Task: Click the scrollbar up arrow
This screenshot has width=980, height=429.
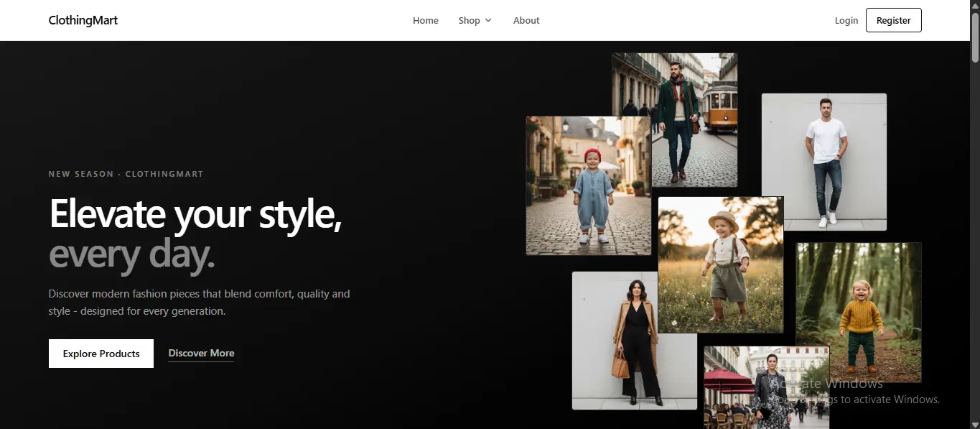Action: tap(975, 6)
